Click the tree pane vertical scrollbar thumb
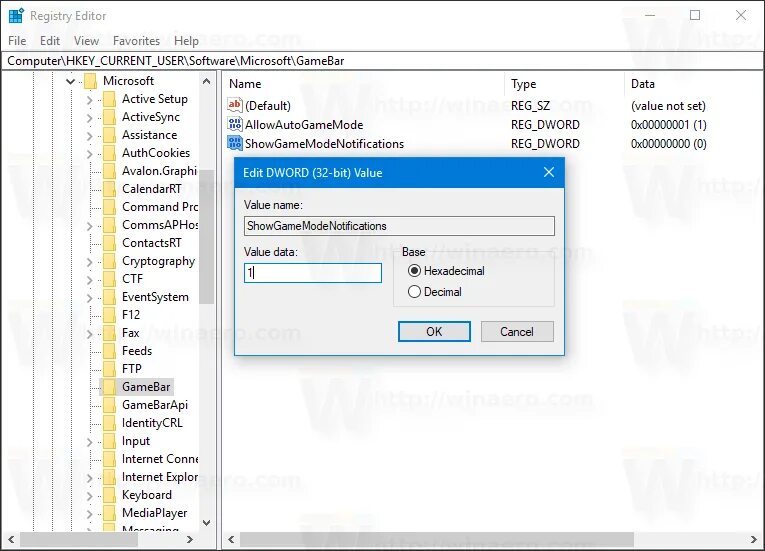The width and height of the screenshot is (765, 551). pyautogui.click(x=206, y=237)
